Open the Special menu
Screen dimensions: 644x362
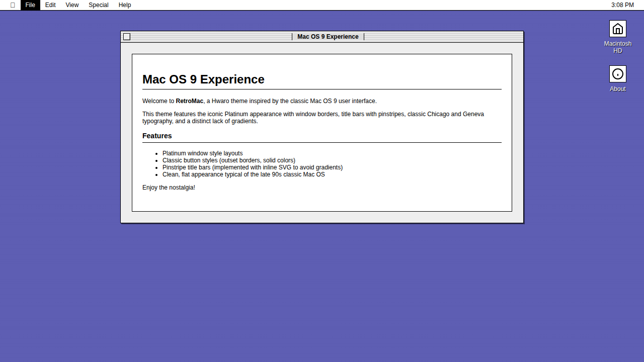tap(99, 5)
